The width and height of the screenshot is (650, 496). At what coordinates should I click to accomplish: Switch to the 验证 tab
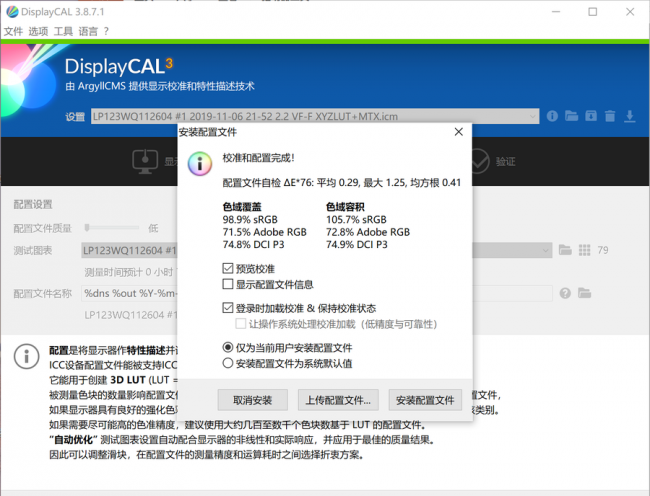505,162
